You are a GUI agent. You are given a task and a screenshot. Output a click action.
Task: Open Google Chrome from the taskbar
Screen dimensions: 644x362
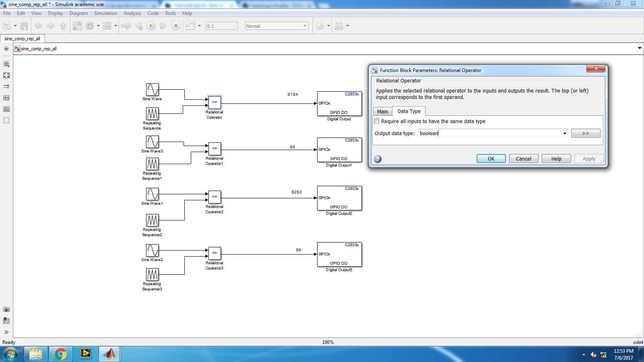click(x=61, y=354)
